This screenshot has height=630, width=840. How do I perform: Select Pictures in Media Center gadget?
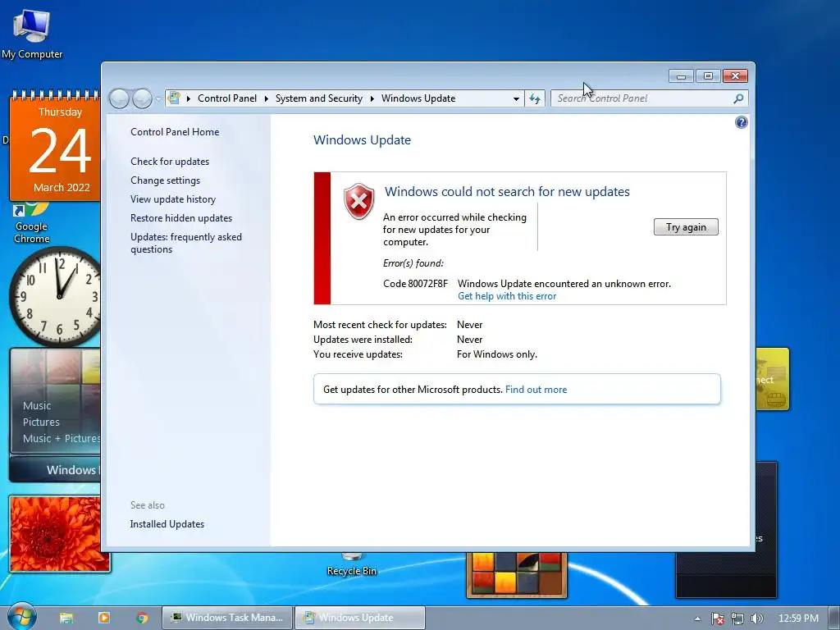point(41,422)
